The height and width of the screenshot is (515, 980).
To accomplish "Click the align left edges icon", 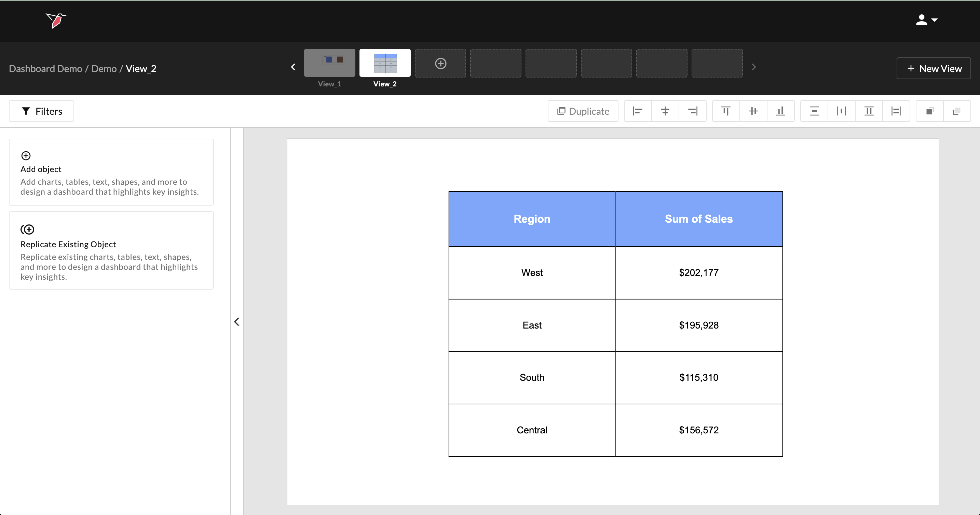I will [x=638, y=111].
